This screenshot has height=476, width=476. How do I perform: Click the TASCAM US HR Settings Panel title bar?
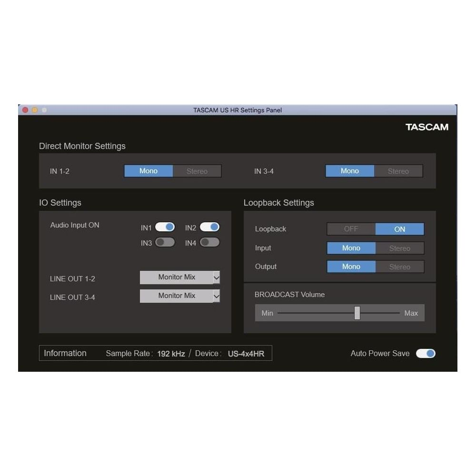click(237, 110)
